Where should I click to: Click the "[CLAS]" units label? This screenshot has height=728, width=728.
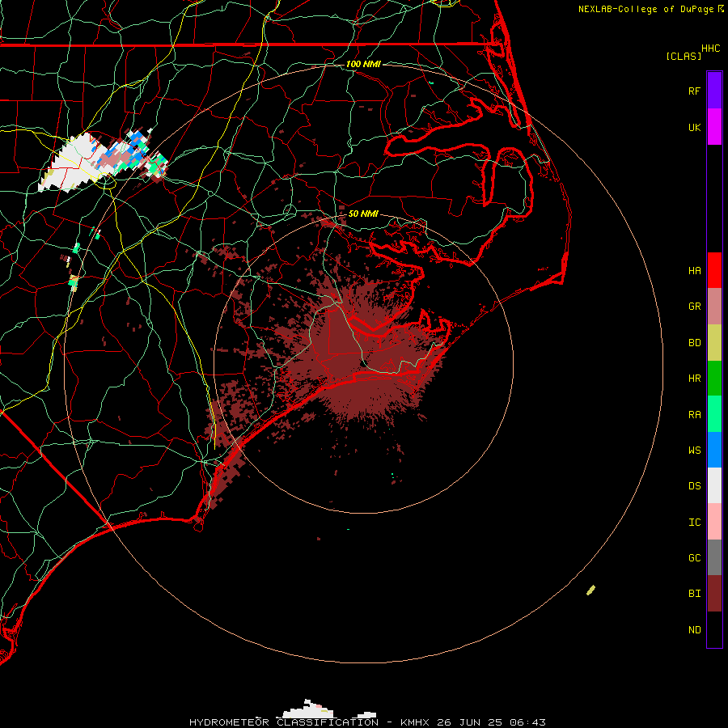coord(684,56)
